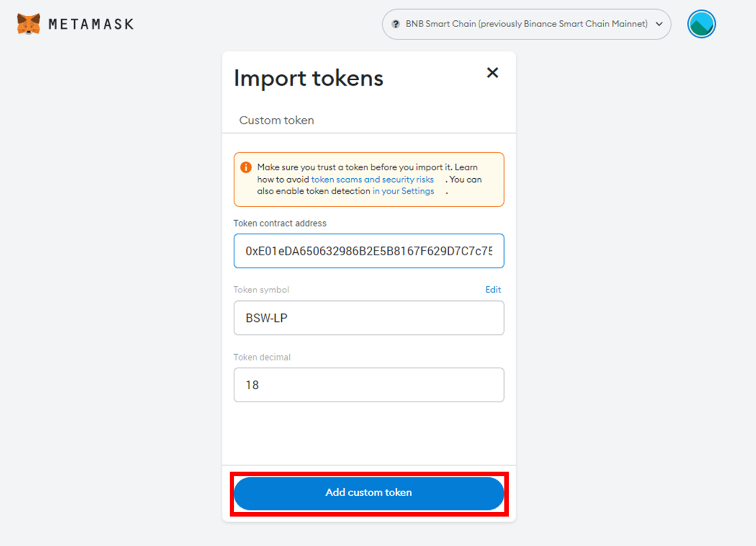Click into Token contract address field

[369, 251]
